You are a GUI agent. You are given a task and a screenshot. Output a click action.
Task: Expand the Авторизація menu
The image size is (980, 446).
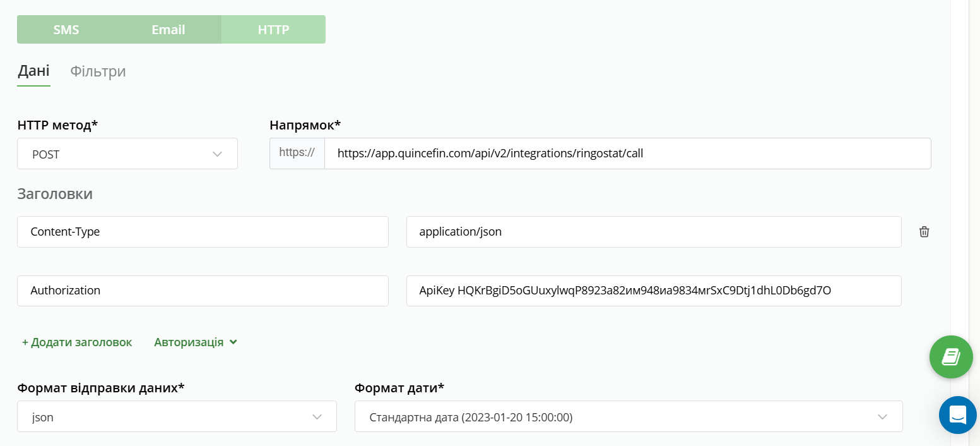tap(189, 342)
